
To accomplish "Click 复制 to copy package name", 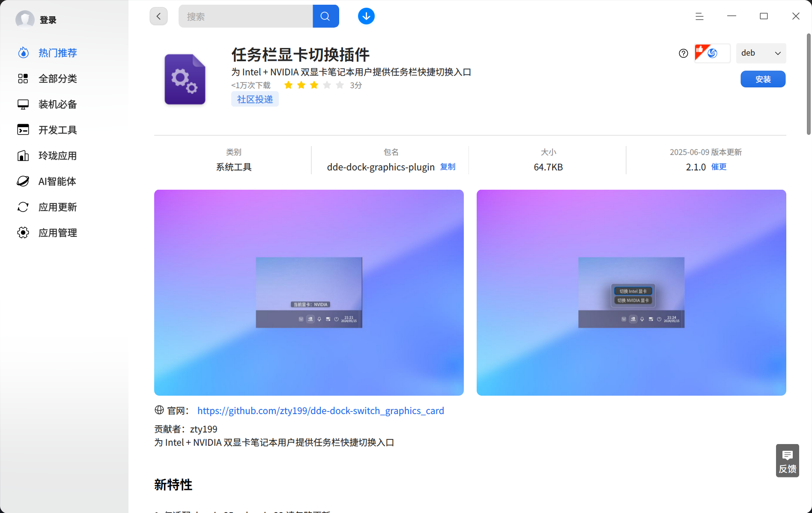I will tap(448, 167).
